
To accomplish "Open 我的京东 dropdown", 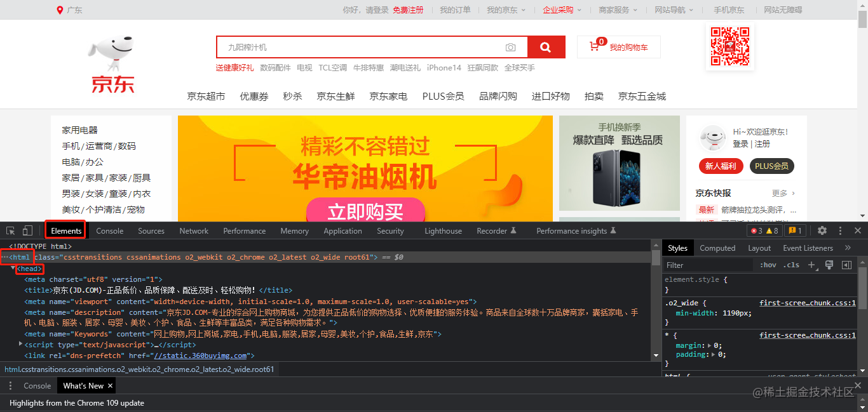I will pos(506,10).
